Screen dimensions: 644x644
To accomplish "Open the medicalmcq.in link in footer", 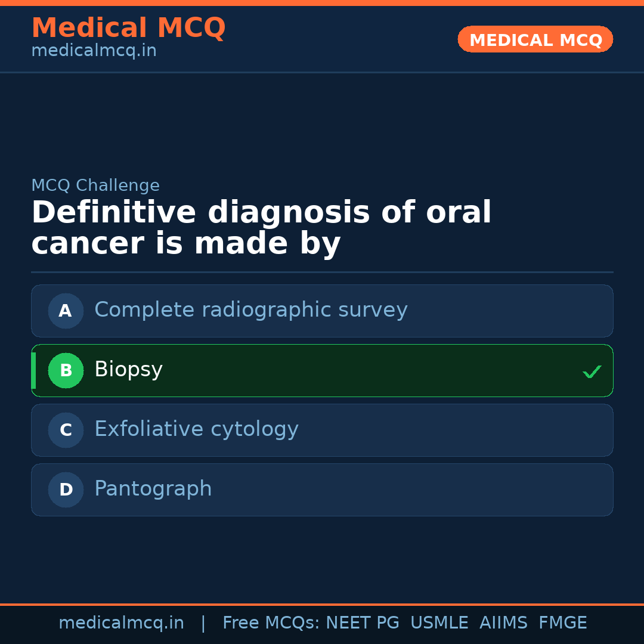I will 122,623.
